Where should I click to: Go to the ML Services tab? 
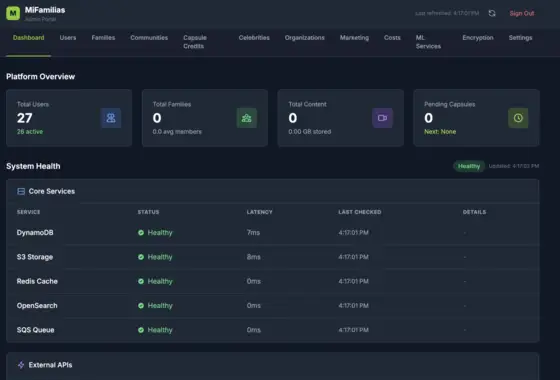428,42
